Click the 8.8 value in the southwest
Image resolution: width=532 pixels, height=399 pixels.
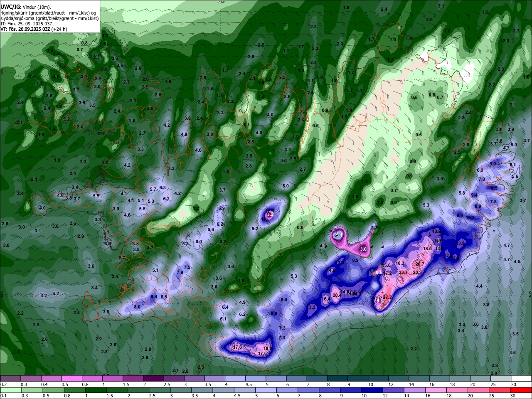[154, 296]
